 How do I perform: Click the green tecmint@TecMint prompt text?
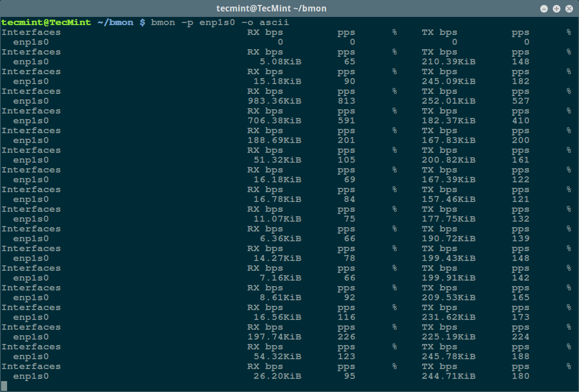pyautogui.click(x=45, y=22)
